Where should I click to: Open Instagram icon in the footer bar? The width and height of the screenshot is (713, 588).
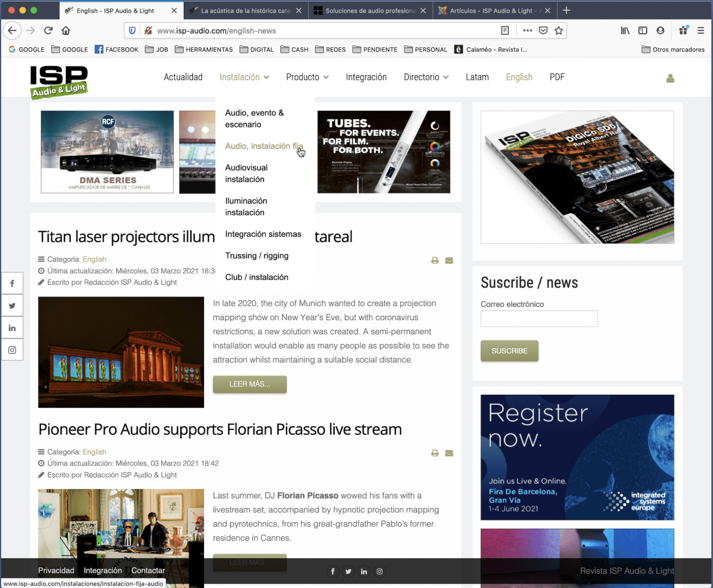click(x=380, y=572)
